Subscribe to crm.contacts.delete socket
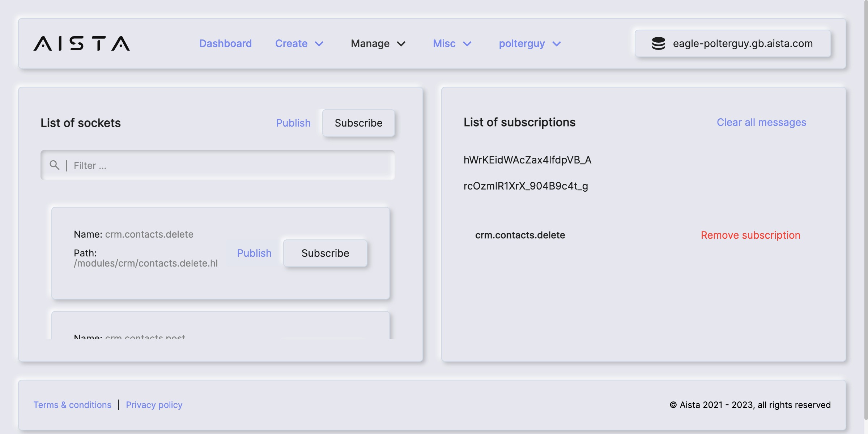This screenshot has width=868, height=434. (325, 253)
